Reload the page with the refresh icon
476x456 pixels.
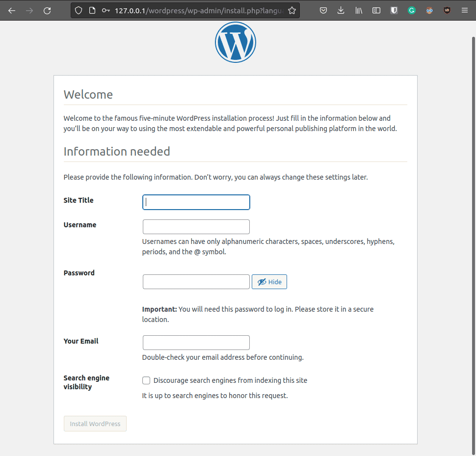click(47, 11)
